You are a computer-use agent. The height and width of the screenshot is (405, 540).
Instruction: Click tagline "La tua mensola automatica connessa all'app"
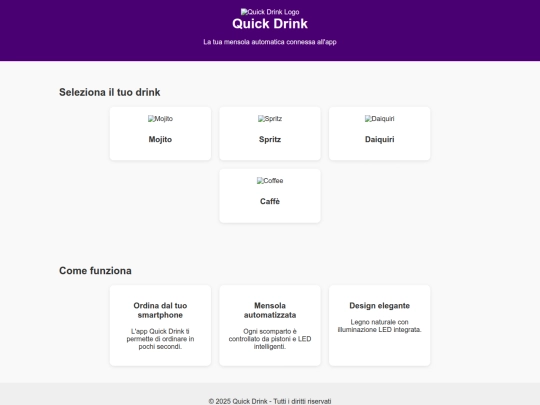tap(270, 42)
